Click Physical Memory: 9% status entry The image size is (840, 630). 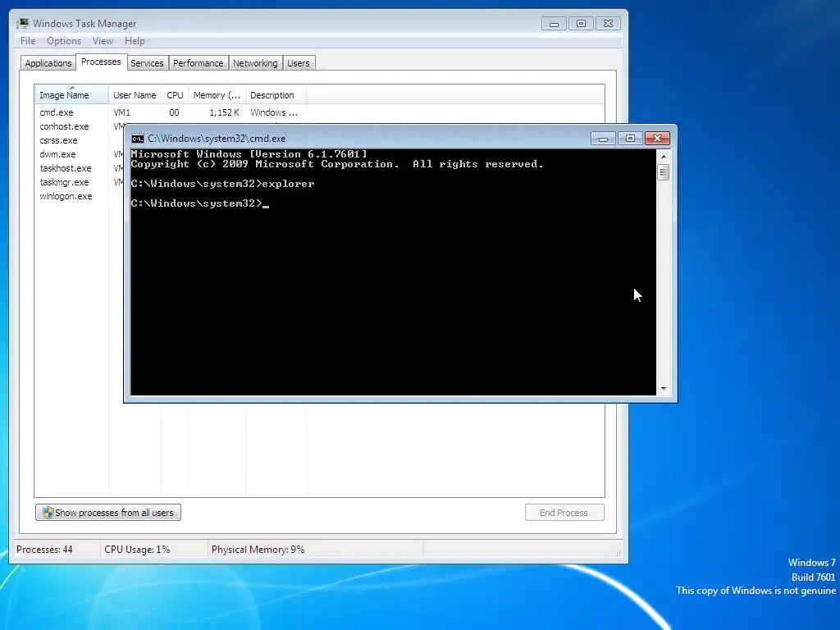click(x=258, y=550)
